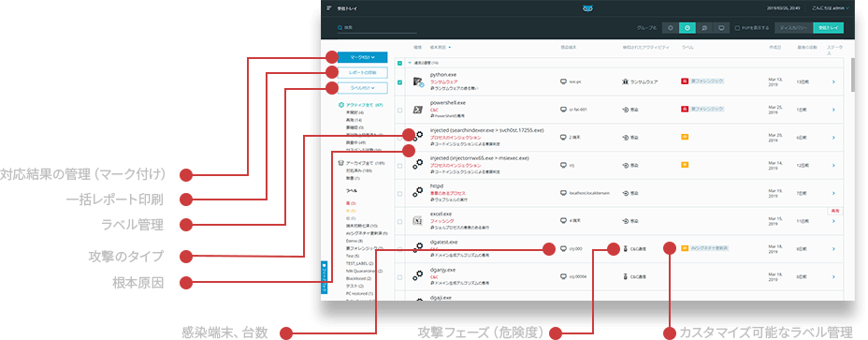This screenshot has width=868, height=340.
Task: Open the hamburger menu beside 受信トレイ
Action: 329,8
